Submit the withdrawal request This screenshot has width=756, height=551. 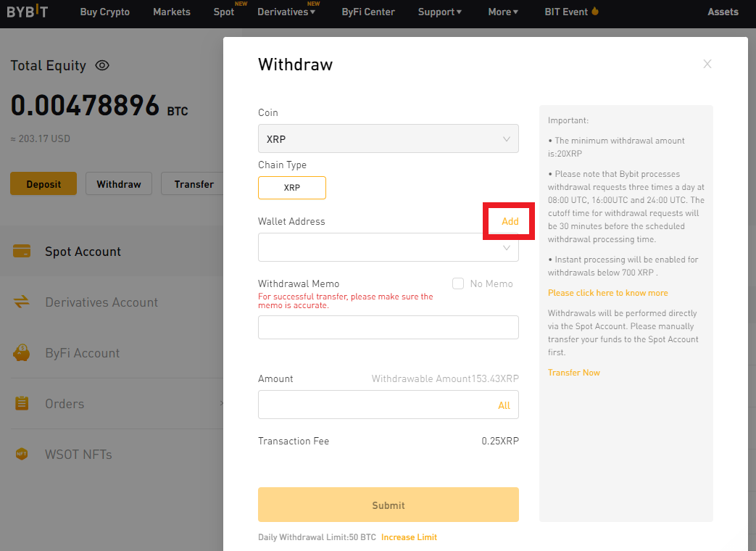coord(388,505)
